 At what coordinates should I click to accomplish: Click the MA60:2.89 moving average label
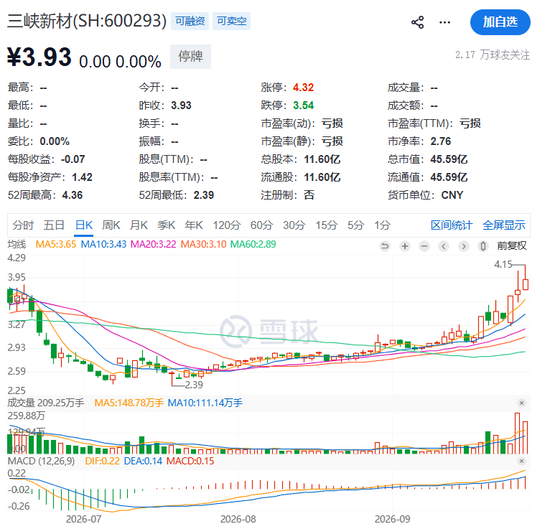pos(253,244)
